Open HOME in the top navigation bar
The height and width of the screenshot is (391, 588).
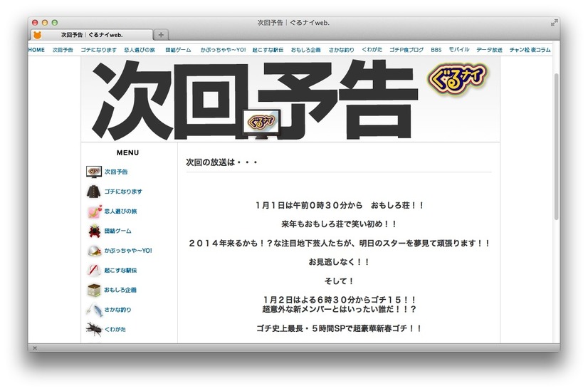(x=36, y=50)
